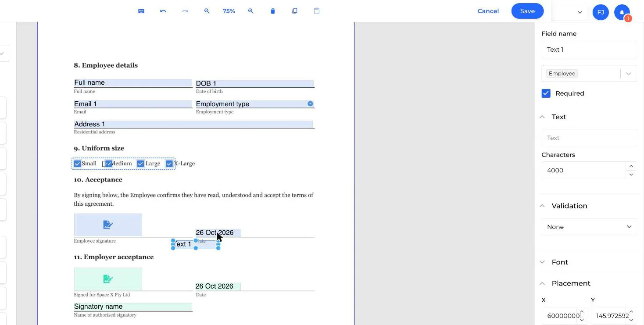Viewport: 644px width, 325px height.
Task: Toggle the Small uniform size checkbox
Action: pos(77,164)
